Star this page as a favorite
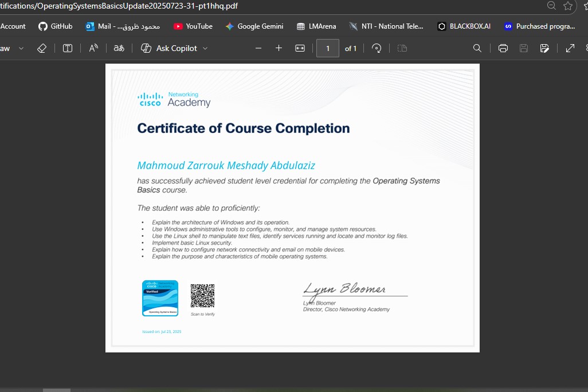The width and height of the screenshot is (588, 392). click(x=568, y=6)
